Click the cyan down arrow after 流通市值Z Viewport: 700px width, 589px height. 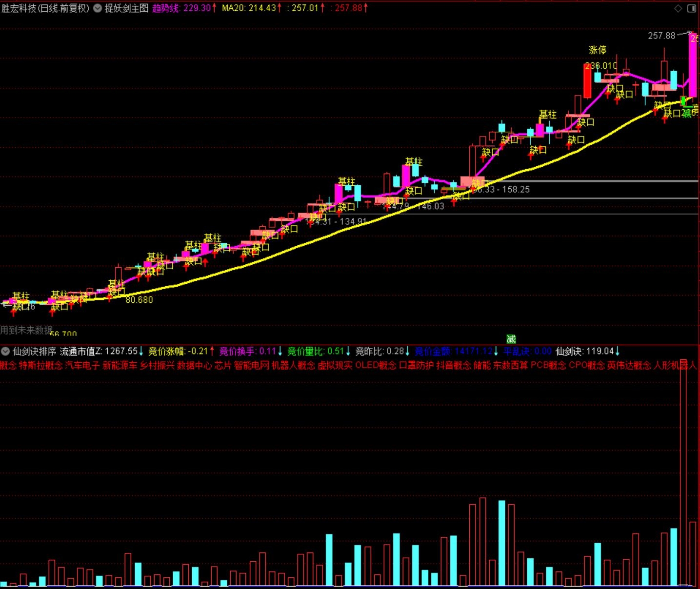(141, 351)
